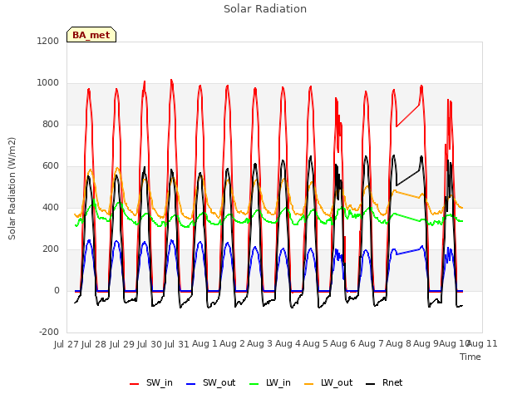This screenshot has height=399, width=532.
Task: Toggle SW_in series in the legend
Action: (151, 382)
